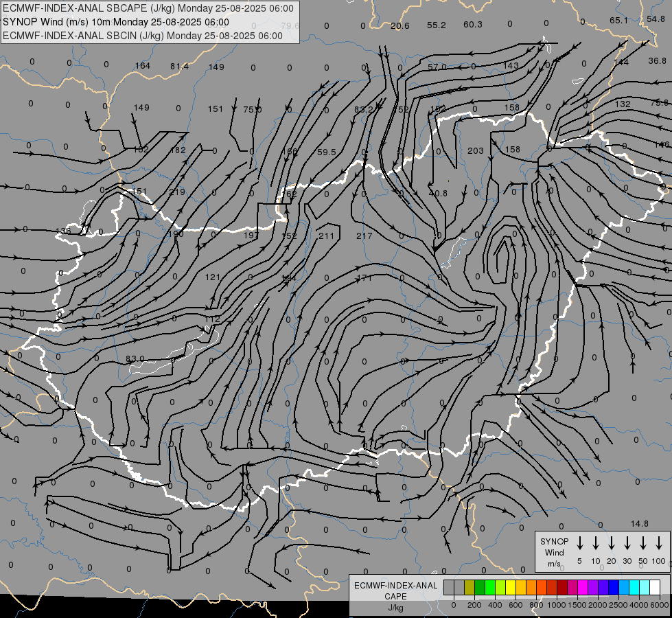Viewport: 672px width, 618px height.
Task: Click the CAPE value 219
Action: pos(177,192)
